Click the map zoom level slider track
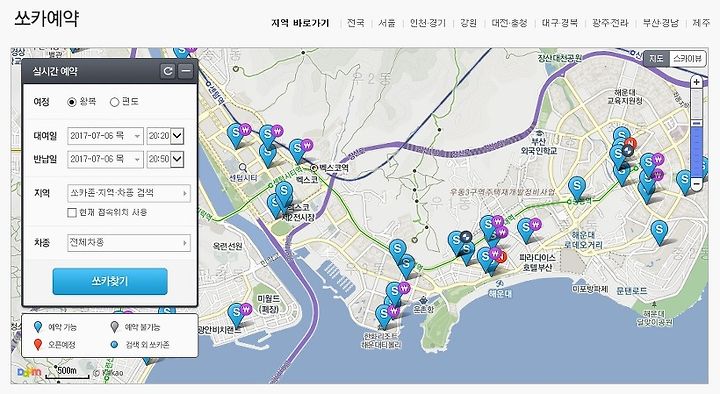 pyautogui.click(x=697, y=133)
